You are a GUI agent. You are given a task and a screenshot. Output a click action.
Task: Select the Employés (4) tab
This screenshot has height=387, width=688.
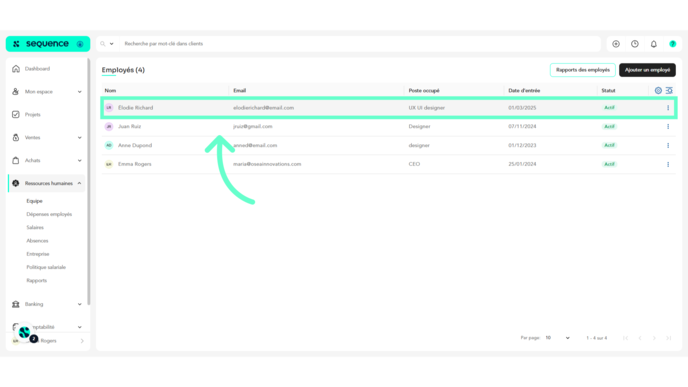coord(123,70)
